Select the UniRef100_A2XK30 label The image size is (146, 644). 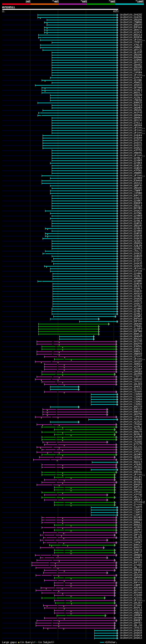[131, 32]
